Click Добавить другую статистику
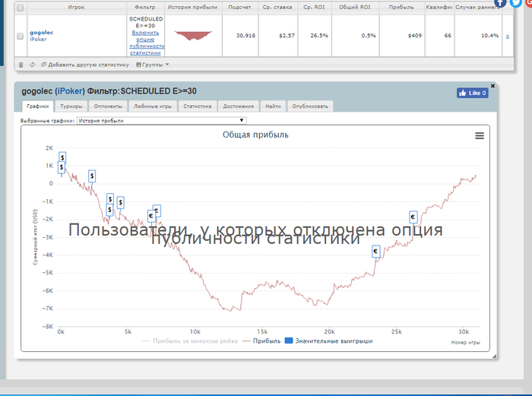The width and height of the screenshot is (532, 396). pos(85,65)
